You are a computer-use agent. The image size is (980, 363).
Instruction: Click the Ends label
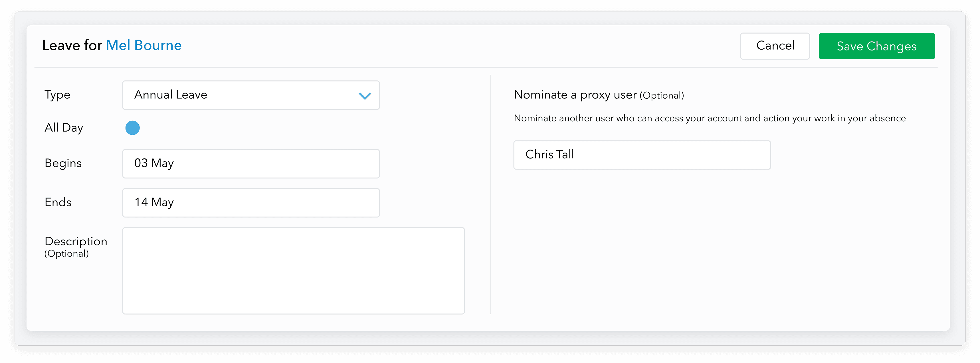click(58, 202)
